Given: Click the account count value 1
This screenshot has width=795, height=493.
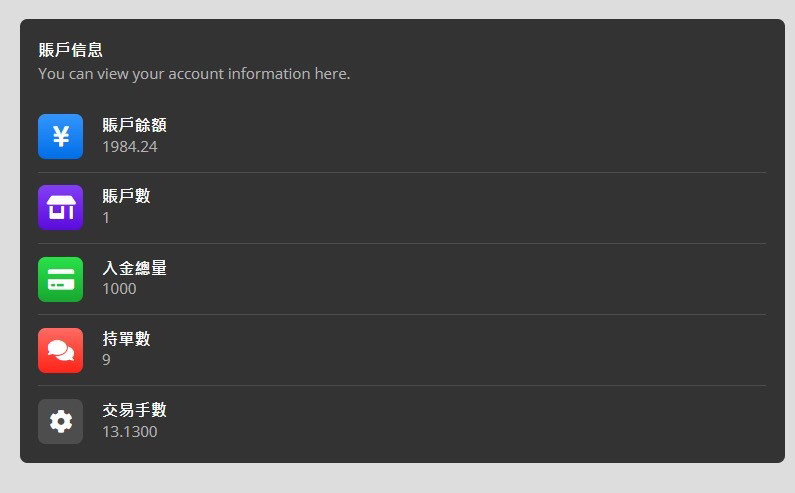Looking at the screenshot, I should (106, 218).
